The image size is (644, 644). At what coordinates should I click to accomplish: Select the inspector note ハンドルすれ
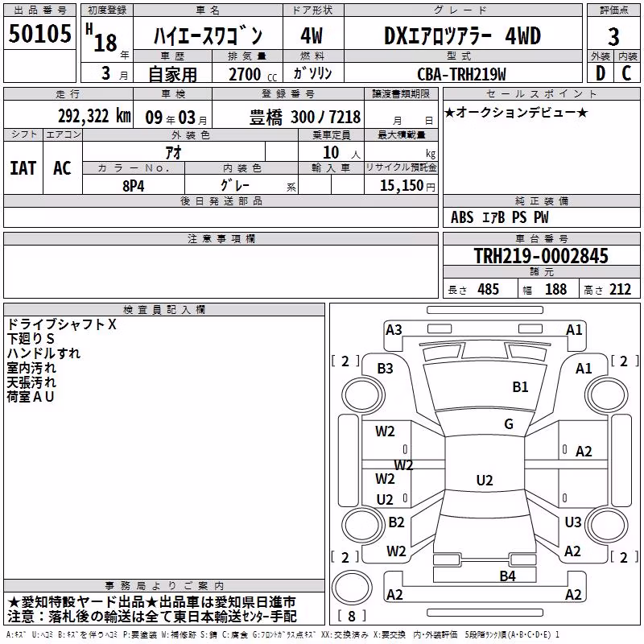[x=43, y=353]
